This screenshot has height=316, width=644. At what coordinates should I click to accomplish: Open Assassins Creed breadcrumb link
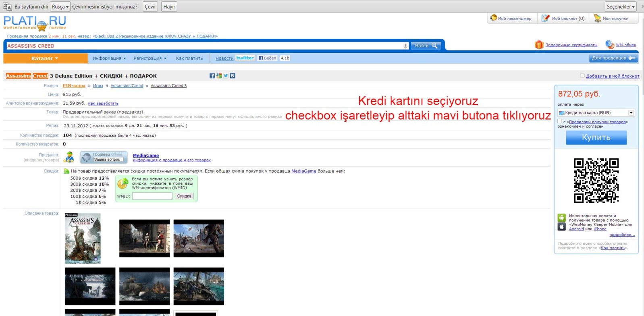pos(127,86)
